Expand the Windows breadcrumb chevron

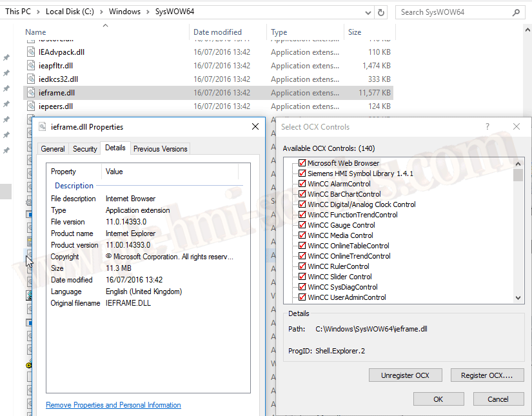coord(148,12)
